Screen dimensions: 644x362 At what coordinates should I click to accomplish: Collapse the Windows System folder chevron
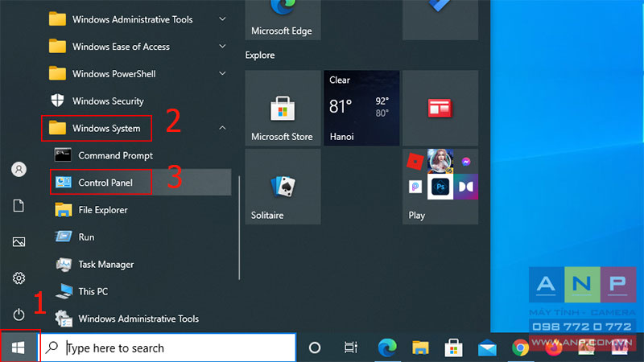pos(222,128)
